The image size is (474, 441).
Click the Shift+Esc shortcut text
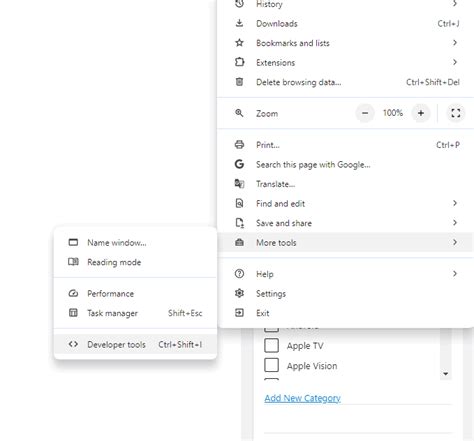coord(185,313)
